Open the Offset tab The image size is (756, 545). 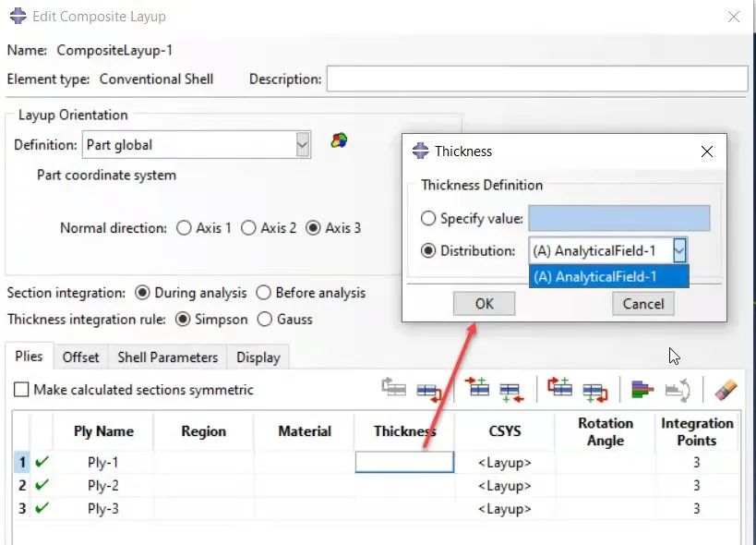click(x=81, y=357)
